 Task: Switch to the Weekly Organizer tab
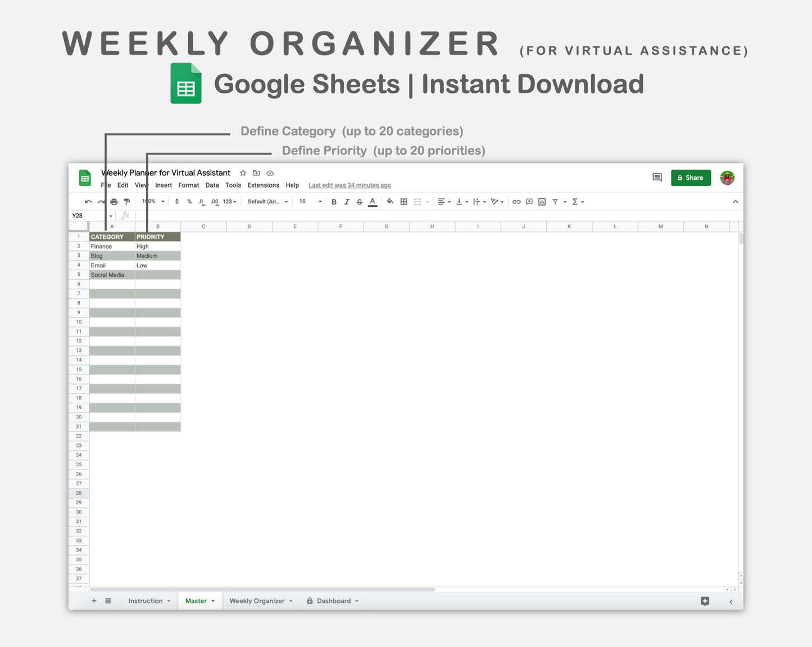(256, 600)
